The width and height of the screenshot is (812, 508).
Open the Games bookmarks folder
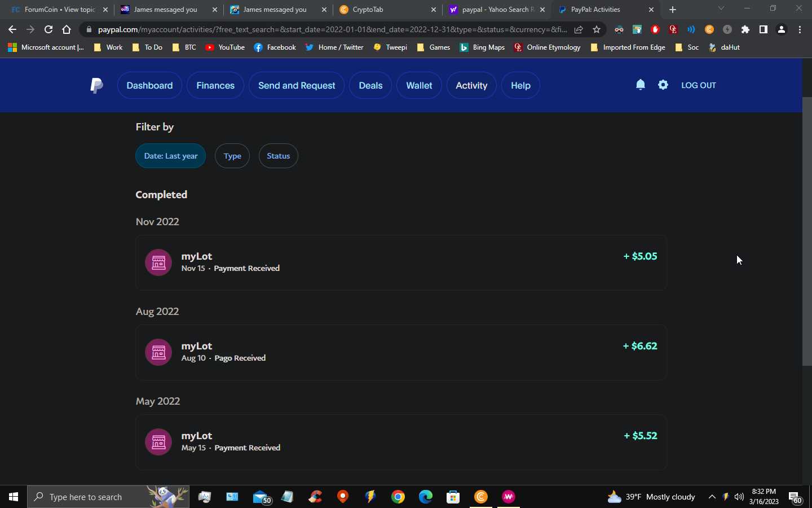point(434,47)
